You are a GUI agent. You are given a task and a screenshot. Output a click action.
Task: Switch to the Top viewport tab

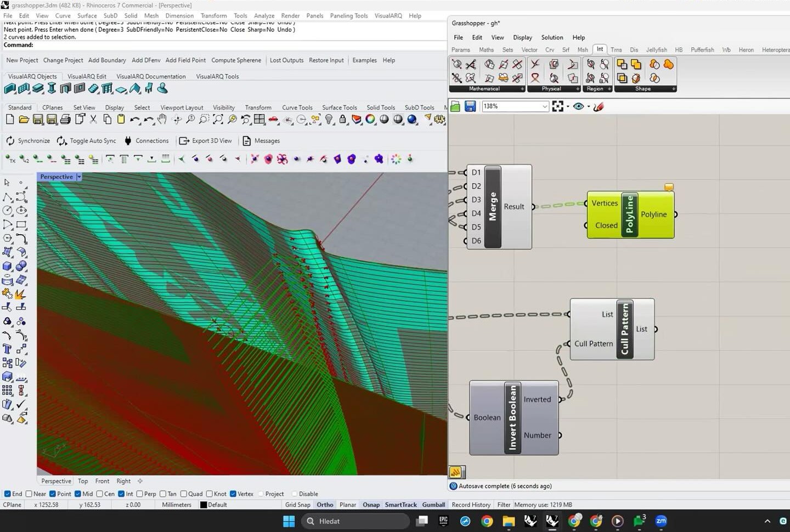click(83, 481)
